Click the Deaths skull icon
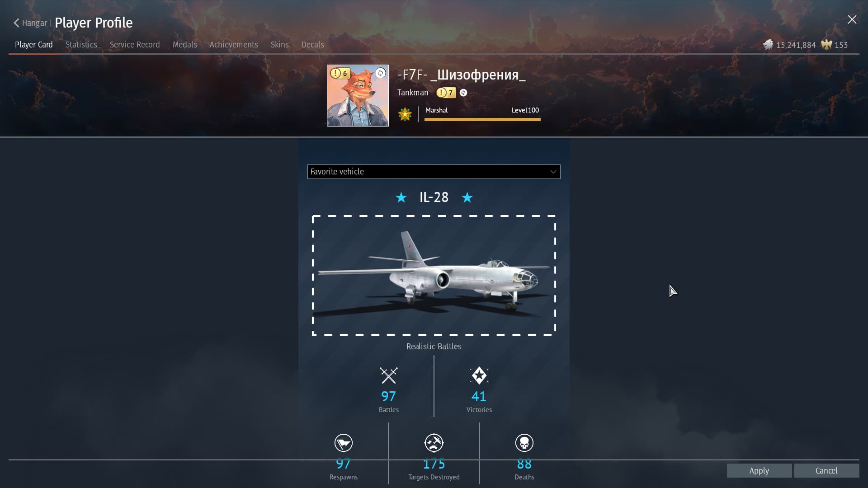 point(524,443)
